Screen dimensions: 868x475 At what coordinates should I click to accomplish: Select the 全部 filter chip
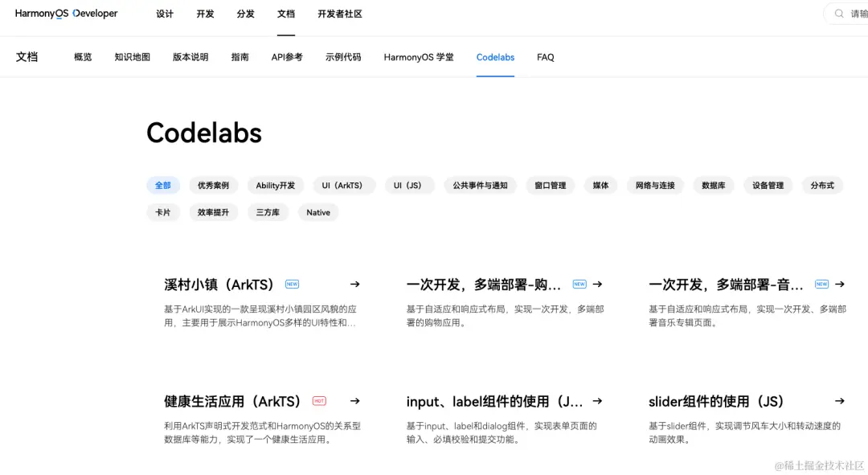pos(162,186)
